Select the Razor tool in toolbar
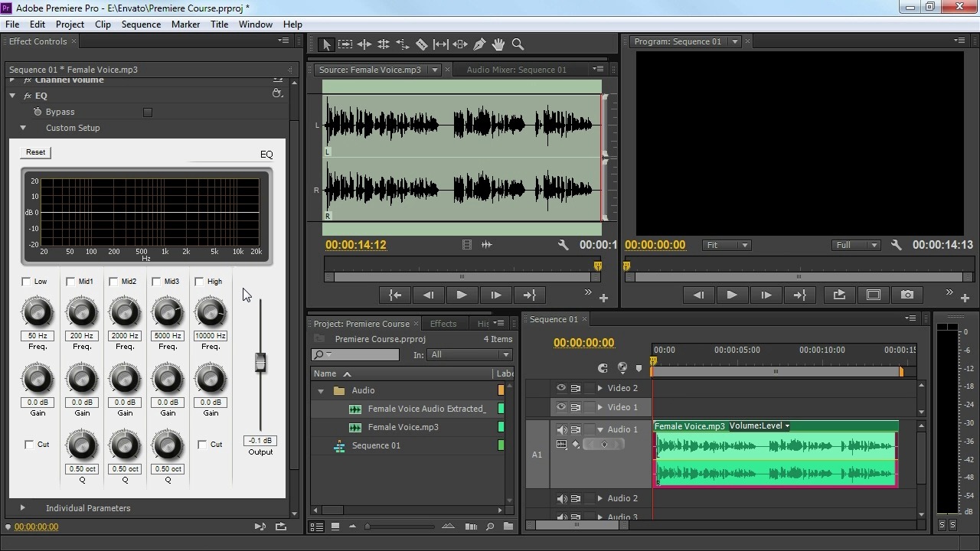This screenshot has height=551, width=980. (x=422, y=45)
